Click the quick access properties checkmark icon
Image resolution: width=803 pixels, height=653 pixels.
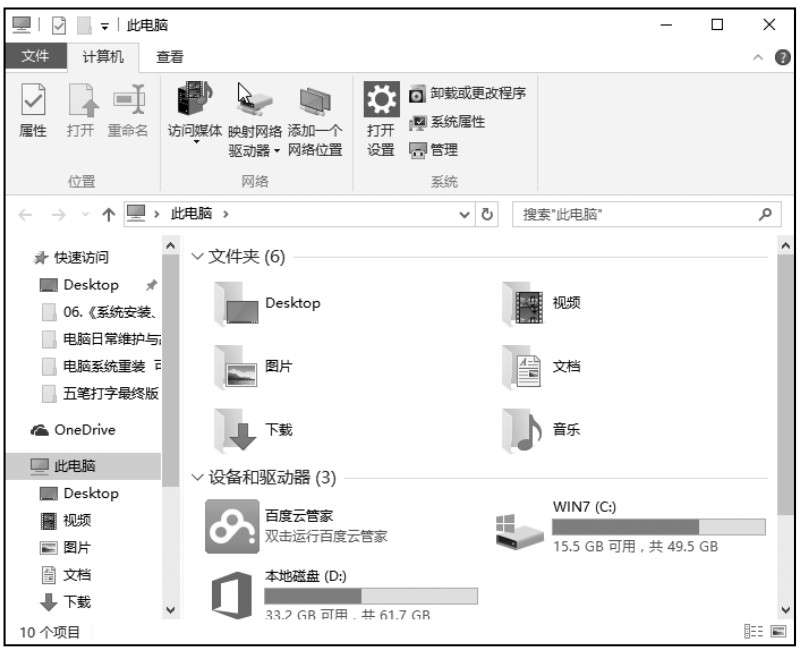coord(59,25)
